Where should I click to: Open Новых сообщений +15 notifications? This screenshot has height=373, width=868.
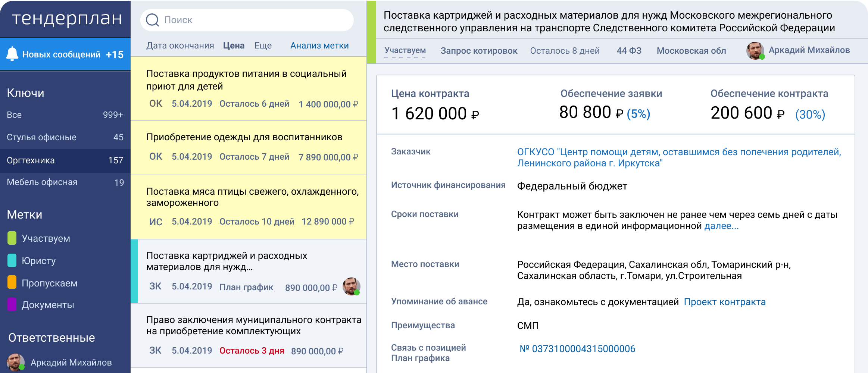click(x=65, y=54)
